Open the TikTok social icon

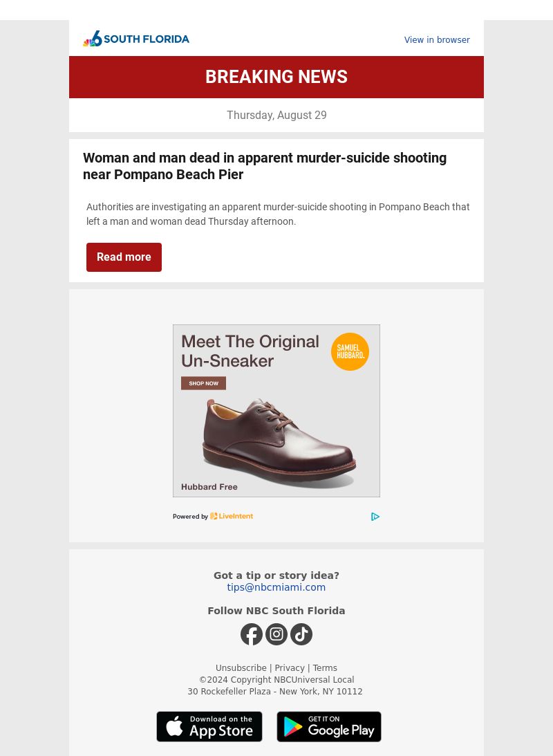tap(301, 634)
